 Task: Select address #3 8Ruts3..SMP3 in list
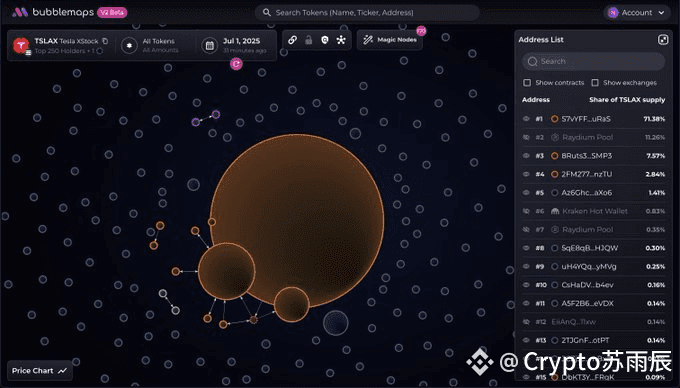593,156
